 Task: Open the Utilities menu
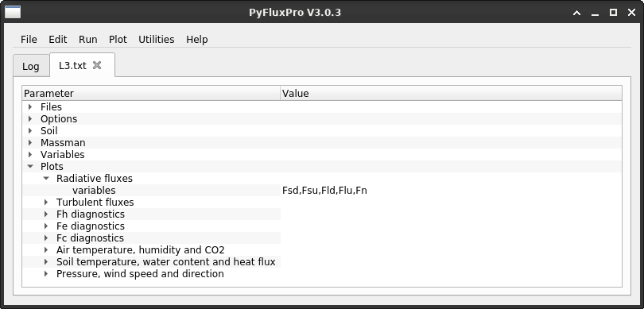click(x=157, y=40)
